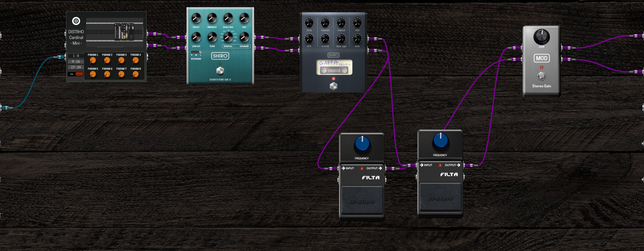This screenshot has width=644, height=251.
Task: Click the Stereo Gain pedal name label
Action: tap(542, 86)
